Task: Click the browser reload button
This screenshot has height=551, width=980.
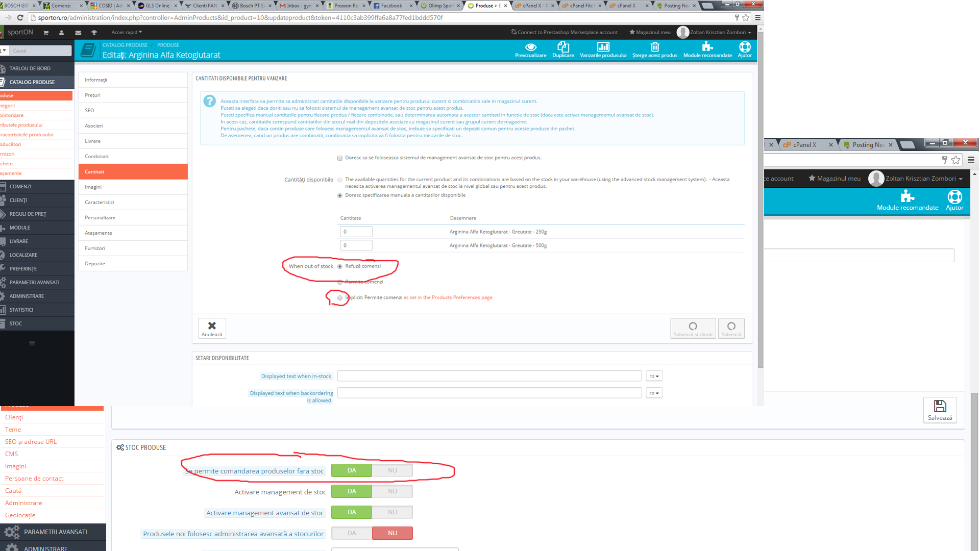Action: tap(20, 17)
